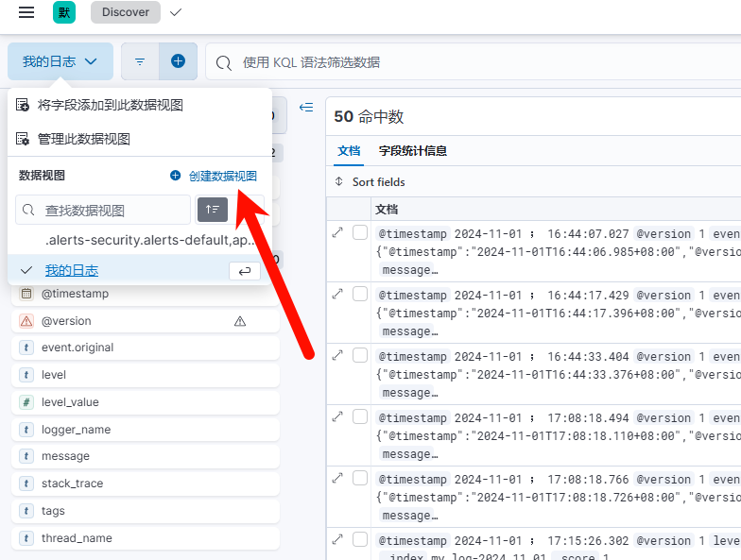The image size is (741, 560).
Task: Tick checkbox of 16:44:17.429 document row
Action: [x=360, y=294]
